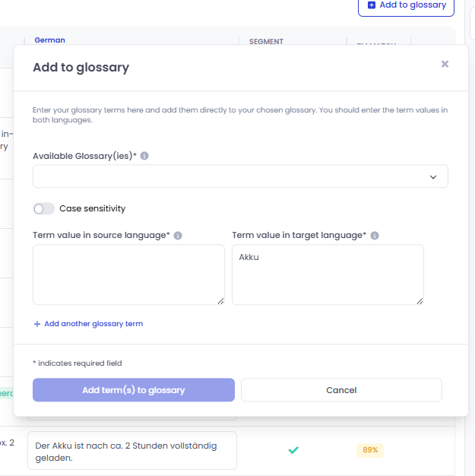Click the Cancel button
Image resolution: width=475 pixels, height=476 pixels.
(x=341, y=390)
